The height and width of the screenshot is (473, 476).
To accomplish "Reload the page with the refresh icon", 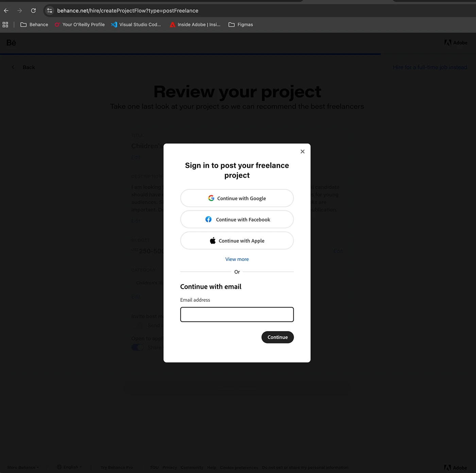I will tap(33, 11).
